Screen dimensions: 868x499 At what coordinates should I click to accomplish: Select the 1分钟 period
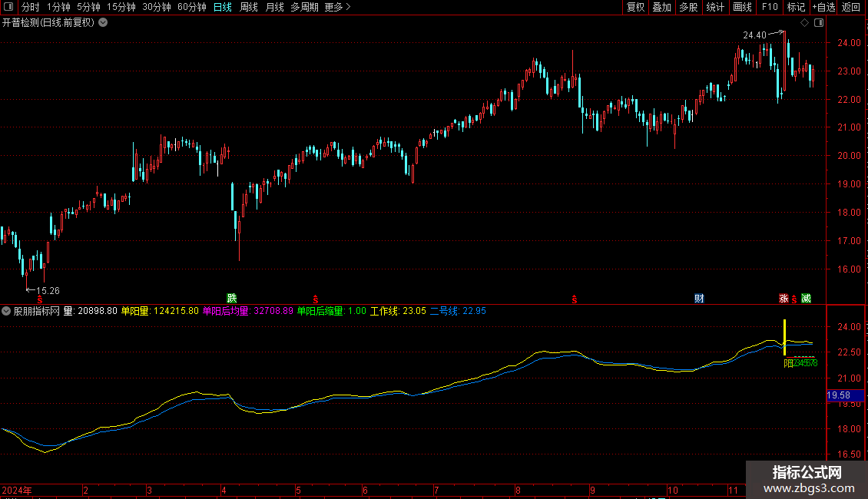pos(58,7)
